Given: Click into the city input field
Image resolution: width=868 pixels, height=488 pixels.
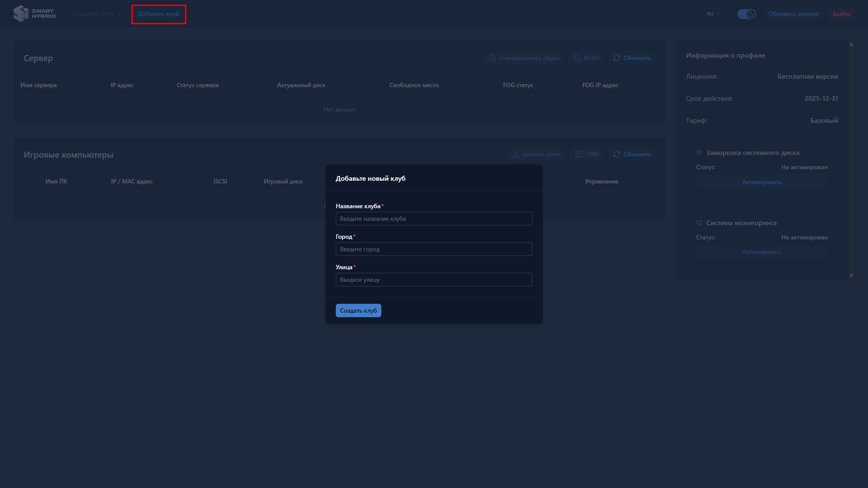Looking at the screenshot, I should [434, 249].
